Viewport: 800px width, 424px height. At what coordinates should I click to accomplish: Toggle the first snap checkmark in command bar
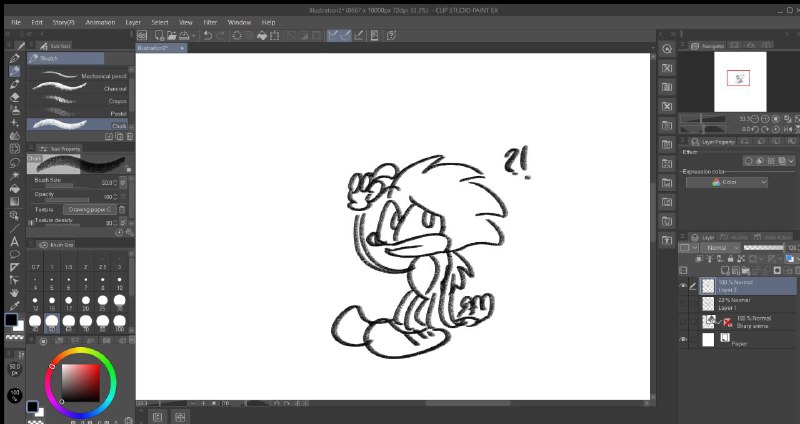(333, 35)
